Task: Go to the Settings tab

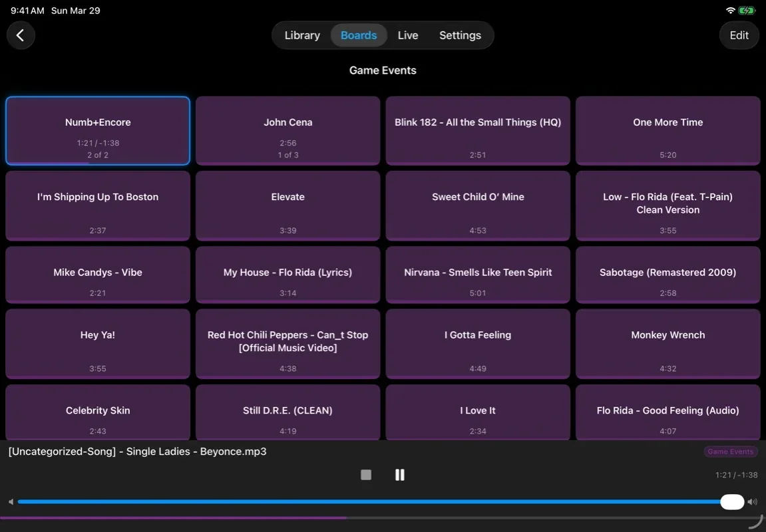Action: click(460, 35)
